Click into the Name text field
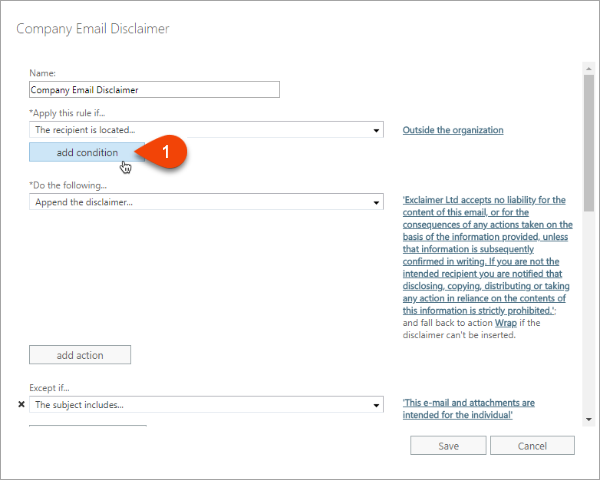The width and height of the screenshot is (600, 480). (x=154, y=89)
